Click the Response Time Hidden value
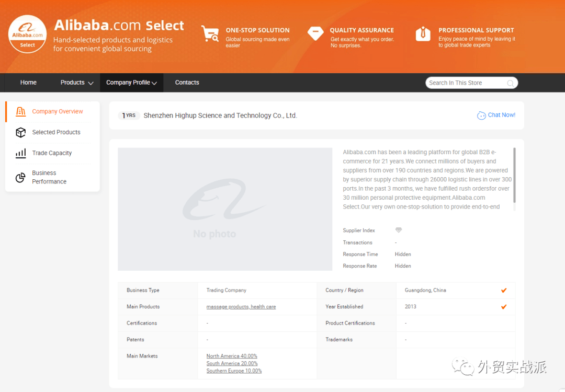This screenshot has height=392, width=565. coord(403,254)
